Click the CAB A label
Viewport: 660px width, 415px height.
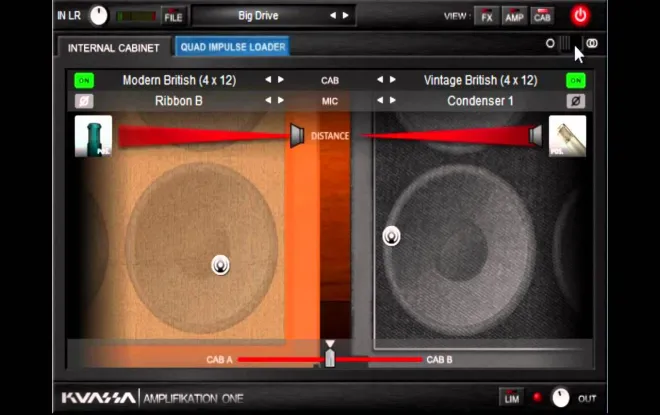(x=219, y=360)
